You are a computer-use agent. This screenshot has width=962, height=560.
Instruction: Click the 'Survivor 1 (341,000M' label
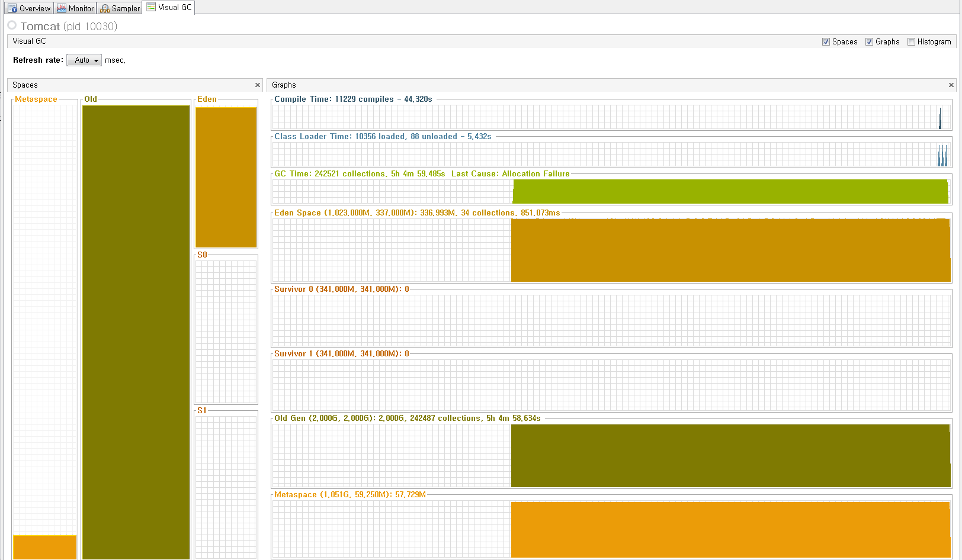coord(315,354)
